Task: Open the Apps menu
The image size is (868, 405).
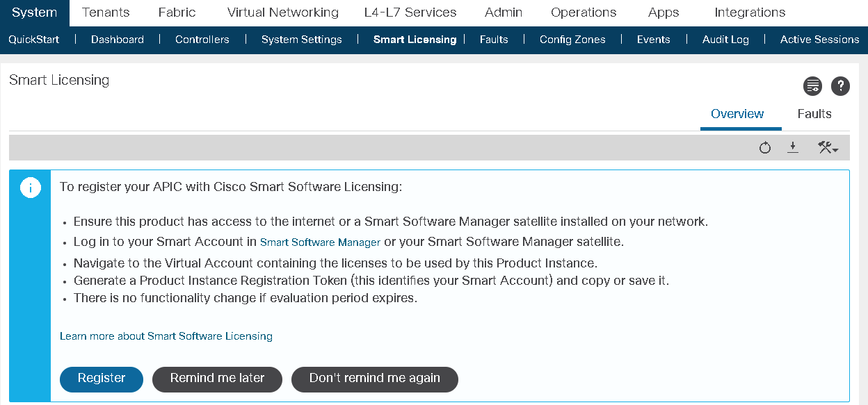Action: 664,13
